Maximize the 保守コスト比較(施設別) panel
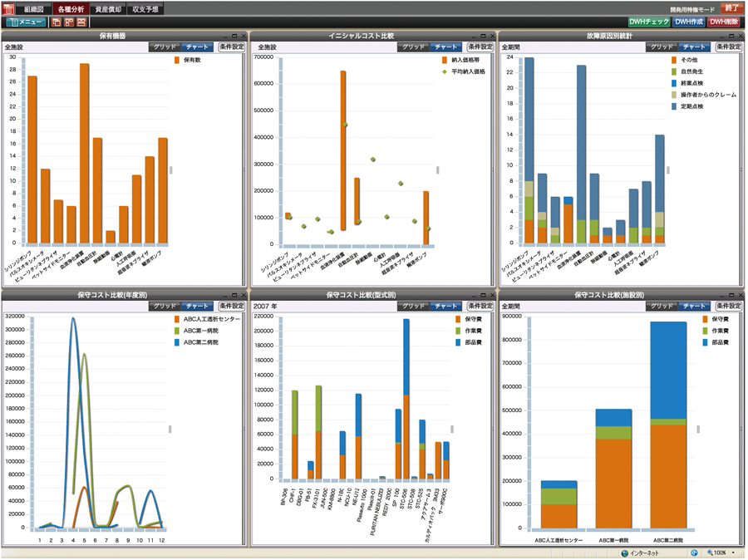The image size is (748, 560). (731, 295)
